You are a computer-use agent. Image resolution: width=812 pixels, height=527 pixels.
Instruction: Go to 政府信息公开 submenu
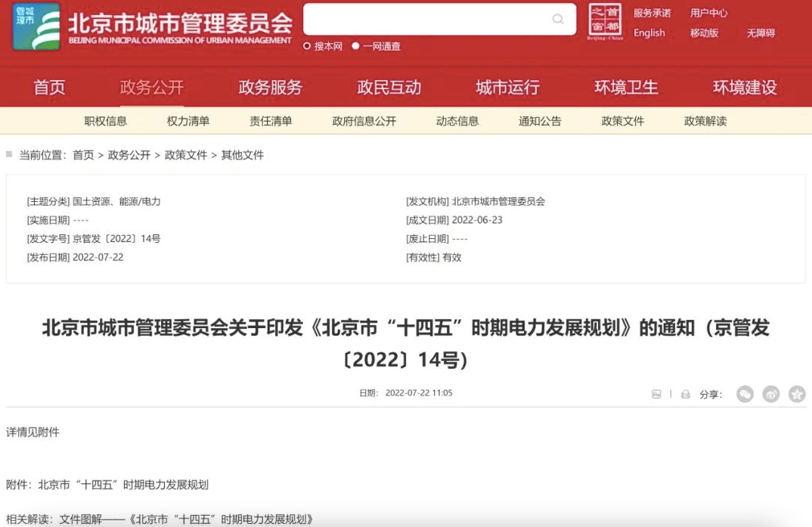click(x=364, y=121)
